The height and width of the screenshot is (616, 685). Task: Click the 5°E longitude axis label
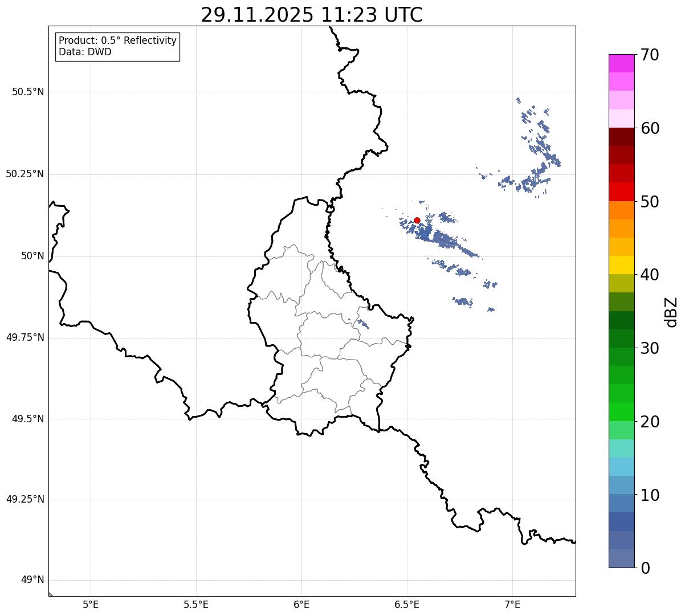click(91, 604)
